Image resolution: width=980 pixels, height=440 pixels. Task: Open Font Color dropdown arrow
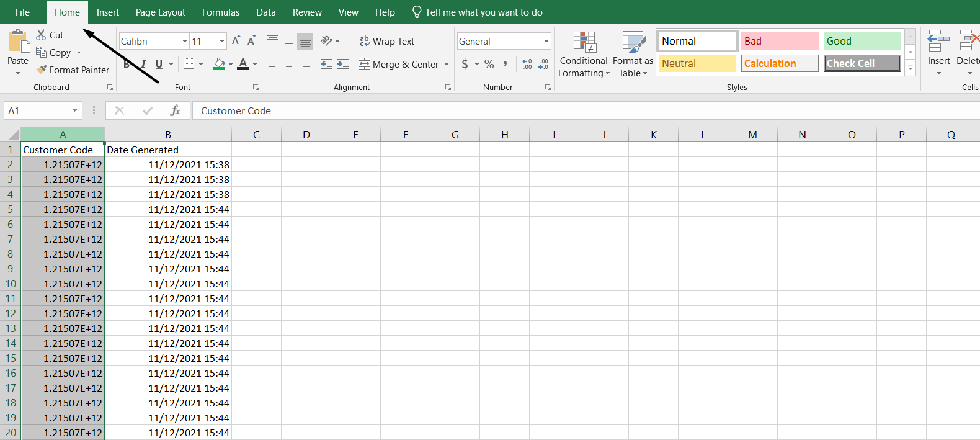[x=255, y=64]
